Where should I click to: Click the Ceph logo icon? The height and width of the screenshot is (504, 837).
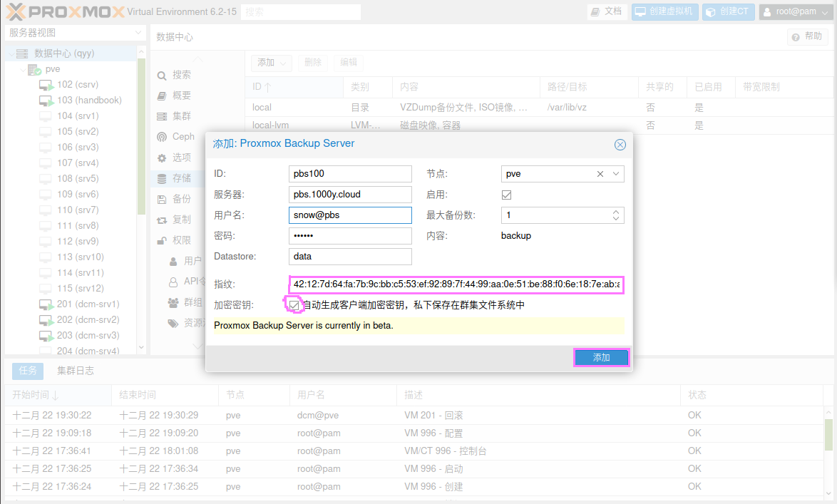[x=162, y=137]
